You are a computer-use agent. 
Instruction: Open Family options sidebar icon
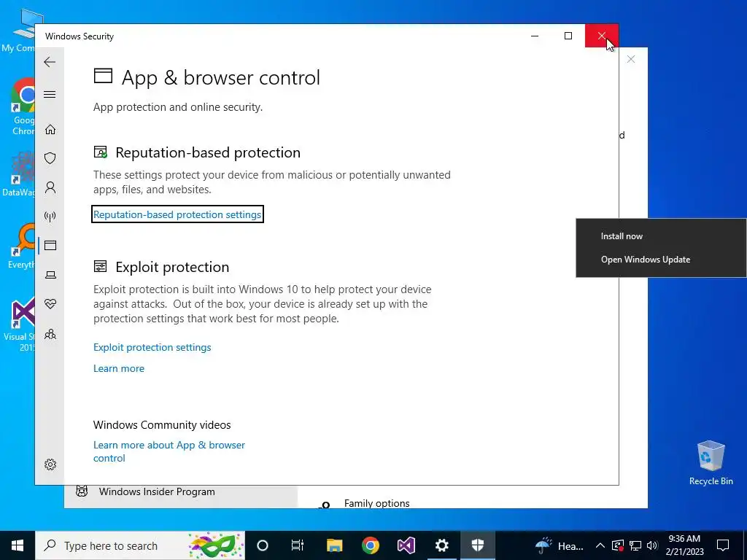click(50, 334)
